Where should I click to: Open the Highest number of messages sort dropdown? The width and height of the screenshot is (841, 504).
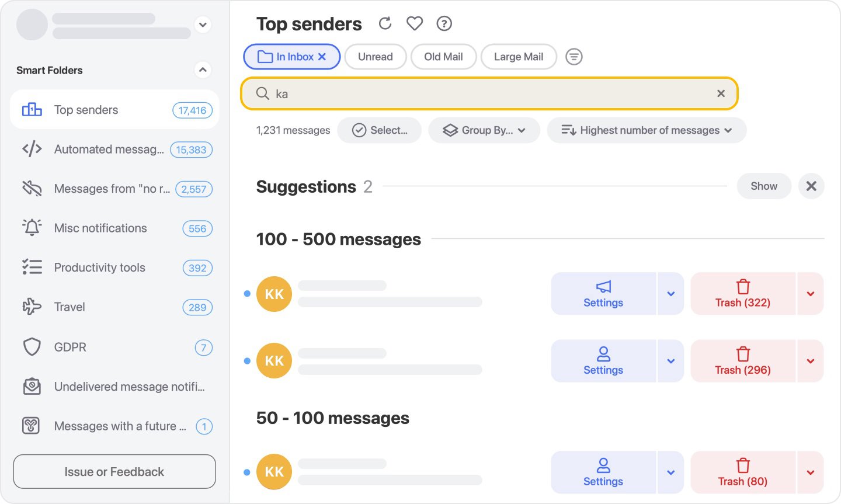click(647, 130)
